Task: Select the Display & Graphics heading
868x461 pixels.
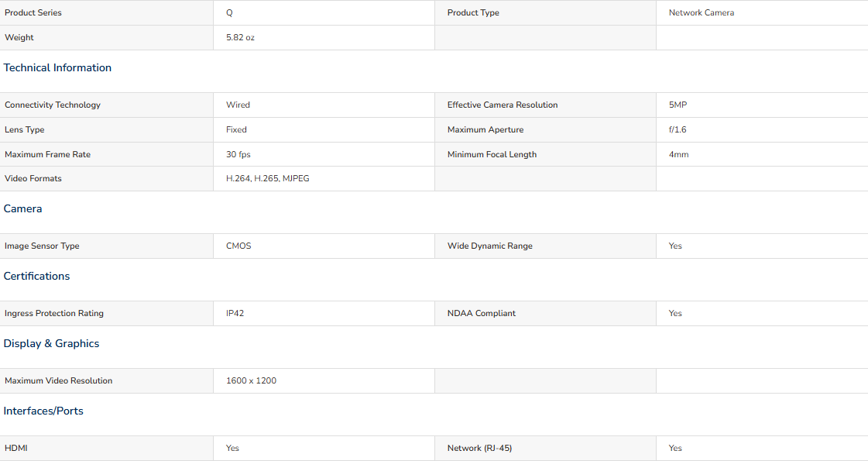Action: click(51, 343)
